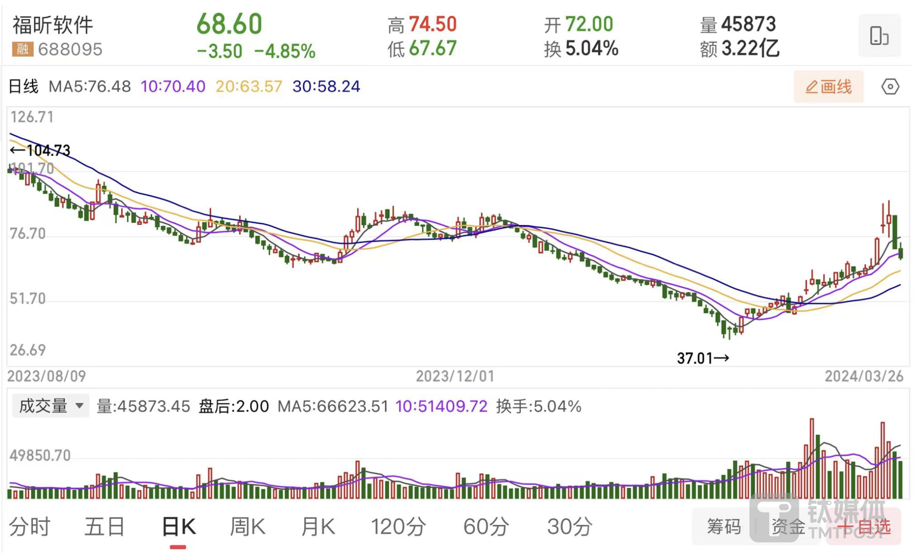Select the 日K tab
The height and width of the screenshot is (560, 924).
[178, 527]
